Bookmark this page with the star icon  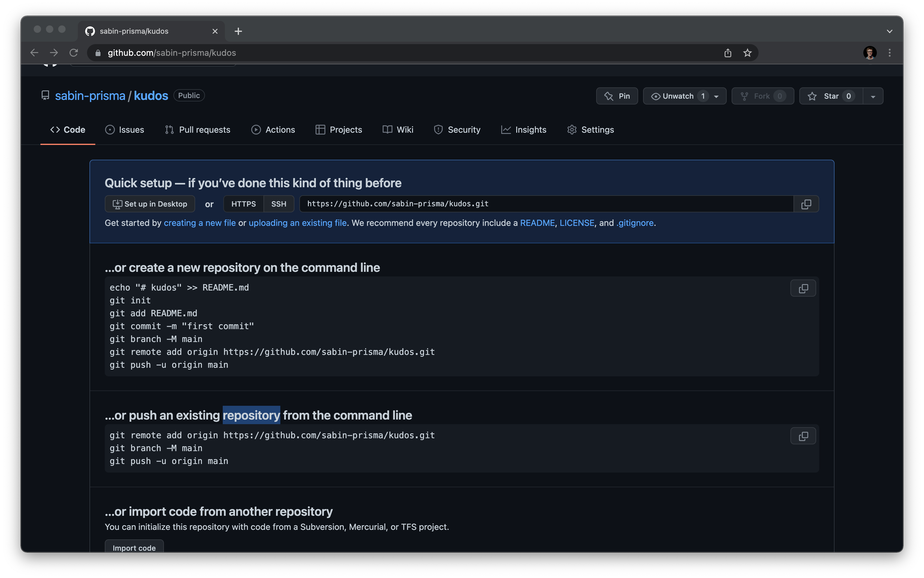(x=747, y=53)
